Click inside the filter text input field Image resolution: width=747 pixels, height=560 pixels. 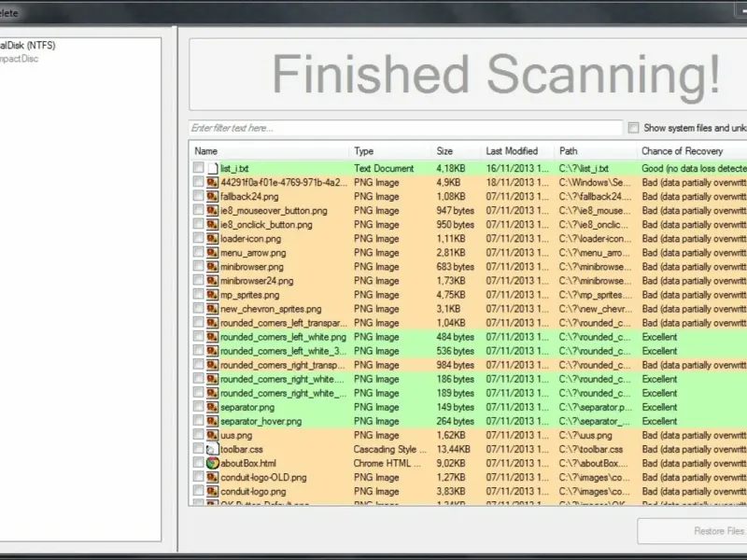pos(405,128)
